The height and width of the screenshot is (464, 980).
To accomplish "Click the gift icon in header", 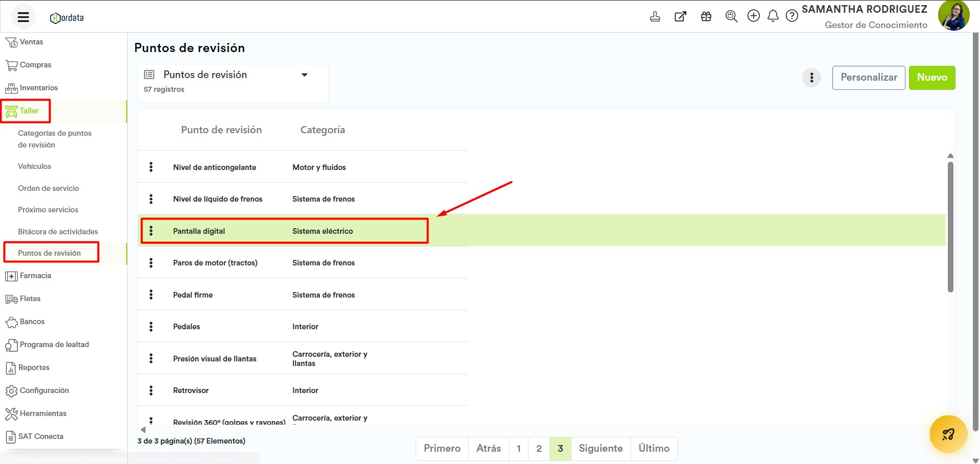I will 706,16.
